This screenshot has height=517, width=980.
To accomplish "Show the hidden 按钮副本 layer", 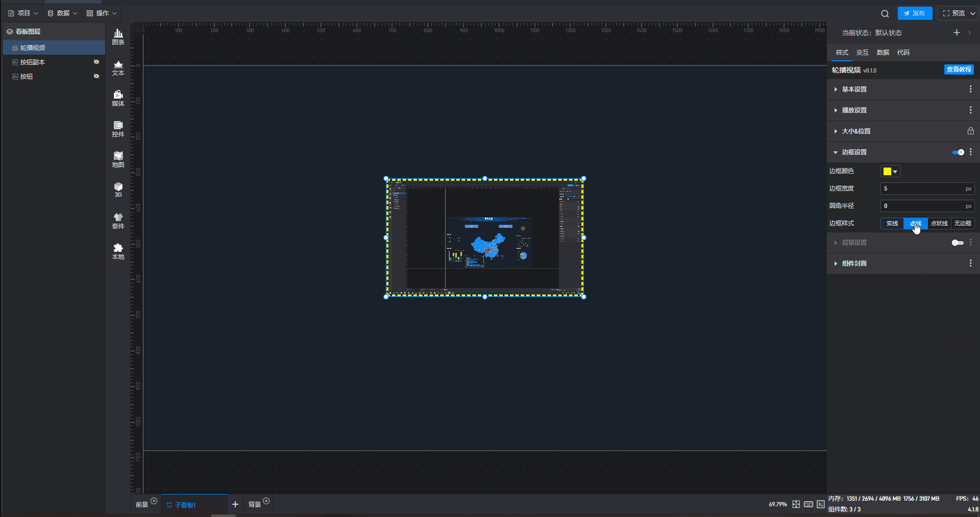I will (96, 62).
